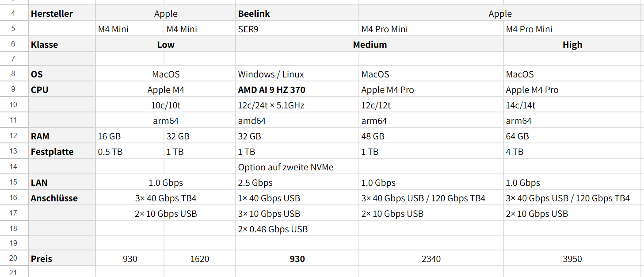Select the 2.5 Gbps LAN cell
This screenshot has height=277, width=644.
point(297,183)
